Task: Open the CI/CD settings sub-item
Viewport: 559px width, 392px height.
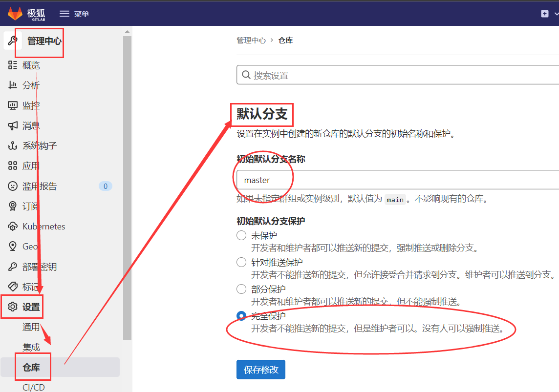Action: [34, 388]
